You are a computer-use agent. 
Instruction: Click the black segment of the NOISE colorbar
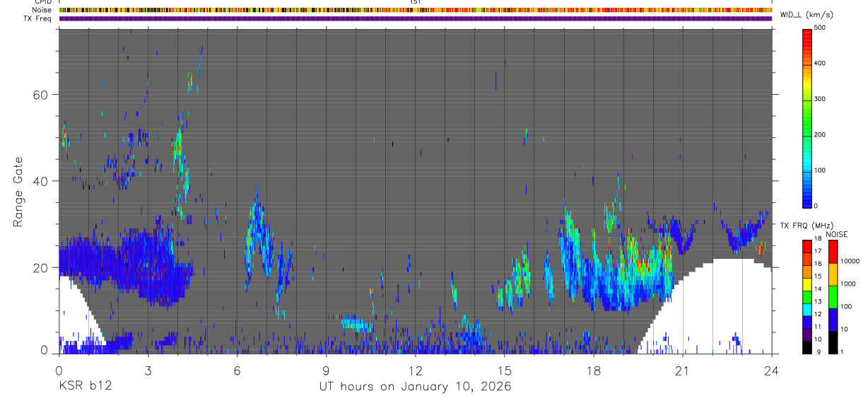(833, 342)
